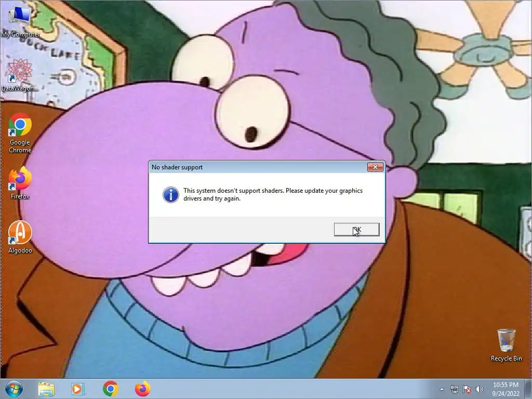The height and width of the screenshot is (399, 532).
Task: Launch Firefox from the taskbar
Action: click(143, 389)
